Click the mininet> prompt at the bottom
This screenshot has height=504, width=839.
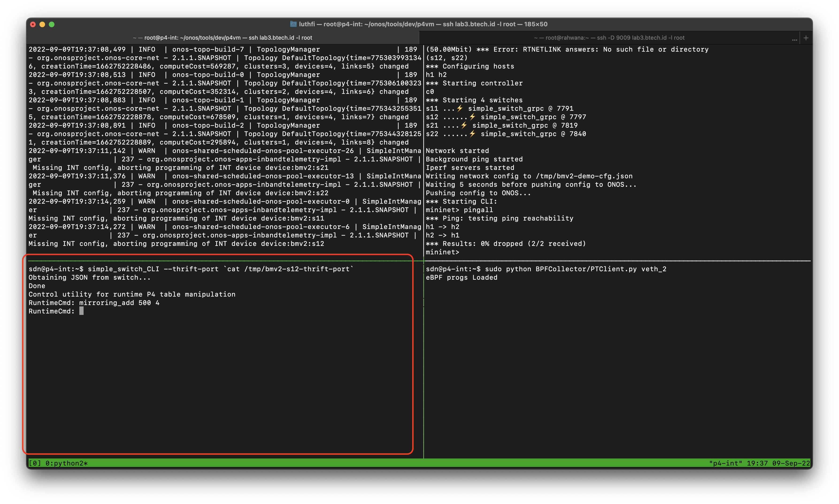pos(442,252)
